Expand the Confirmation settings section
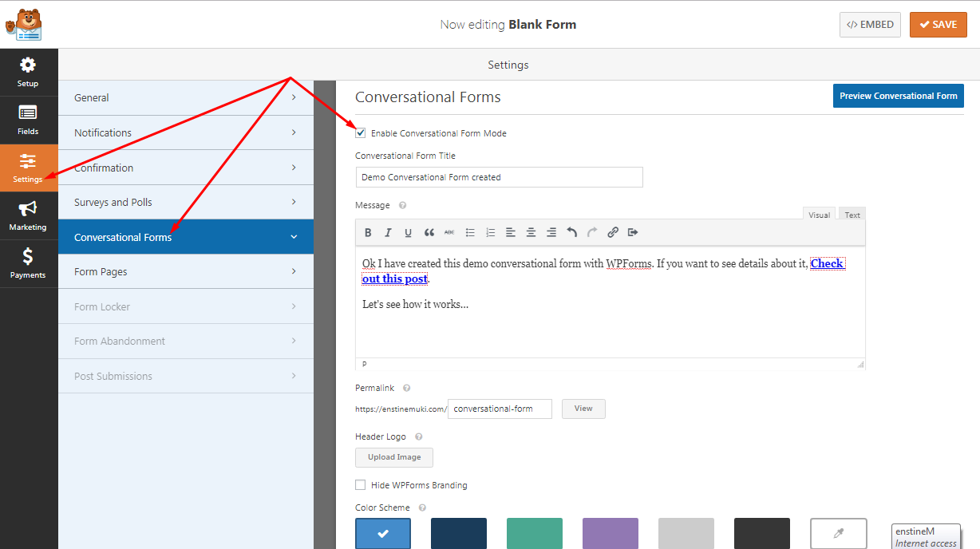This screenshot has width=980, height=549. click(186, 168)
